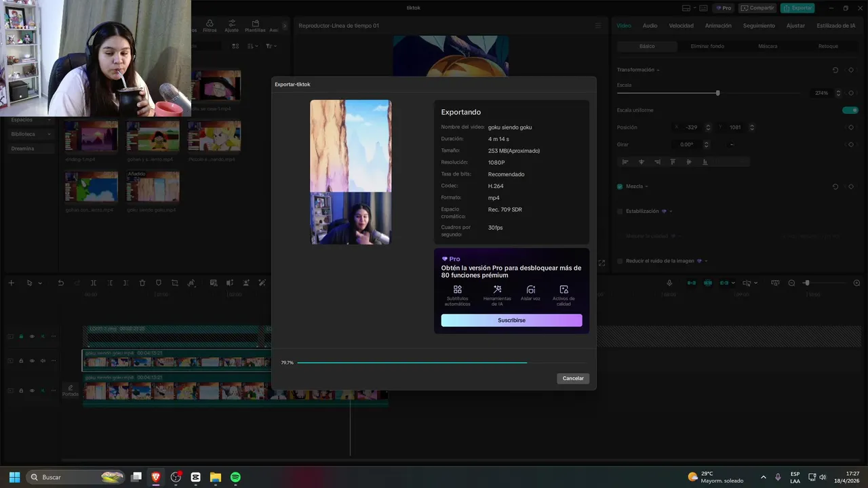Screen dimensions: 868x488
Task: Open Spotify from the Windows taskbar
Action: [235, 477]
